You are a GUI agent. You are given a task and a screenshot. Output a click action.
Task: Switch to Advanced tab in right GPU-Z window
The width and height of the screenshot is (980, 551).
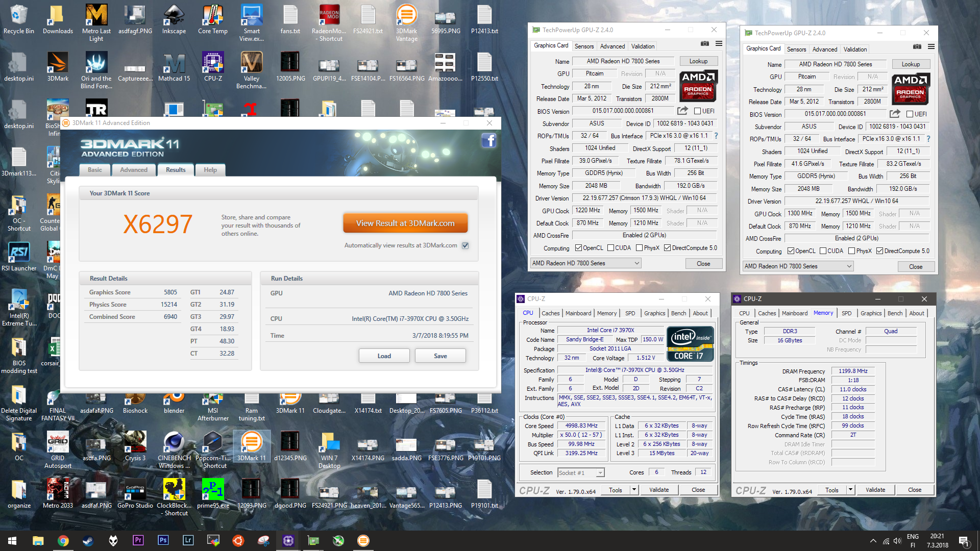pos(825,49)
